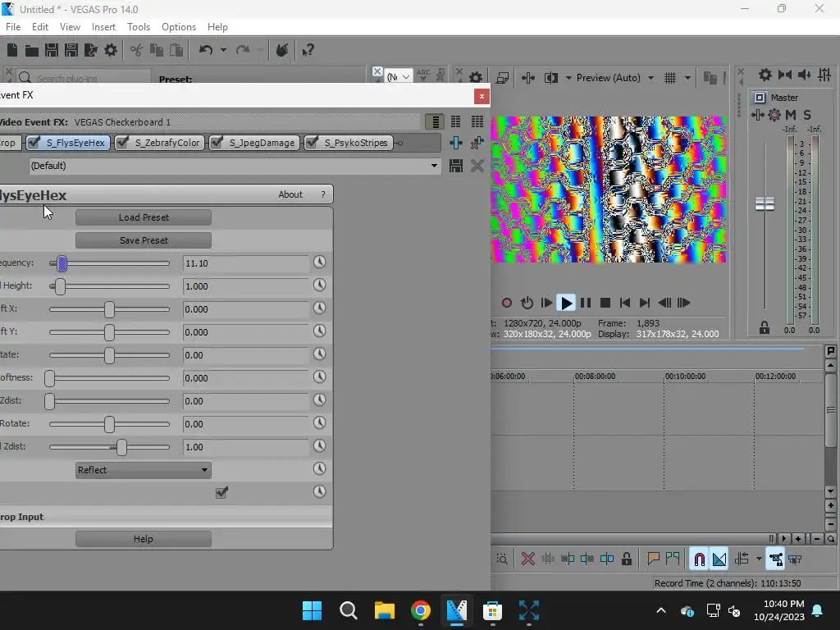Open the Insert menu
Screen dimensions: 840x630
(103, 27)
